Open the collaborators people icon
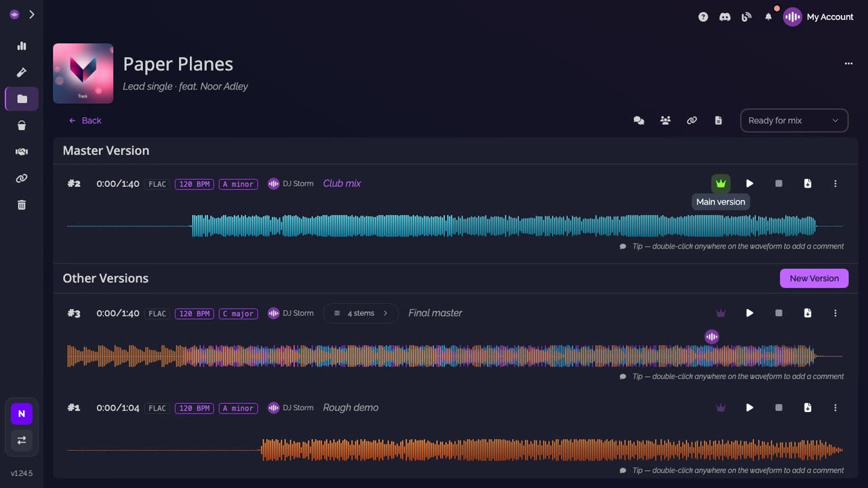The image size is (868, 488). tap(665, 121)
